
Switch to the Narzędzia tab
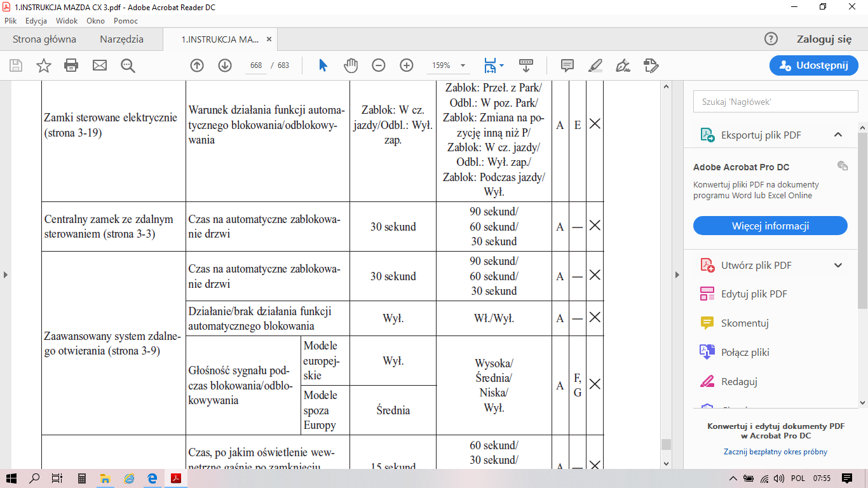point(121,39)
